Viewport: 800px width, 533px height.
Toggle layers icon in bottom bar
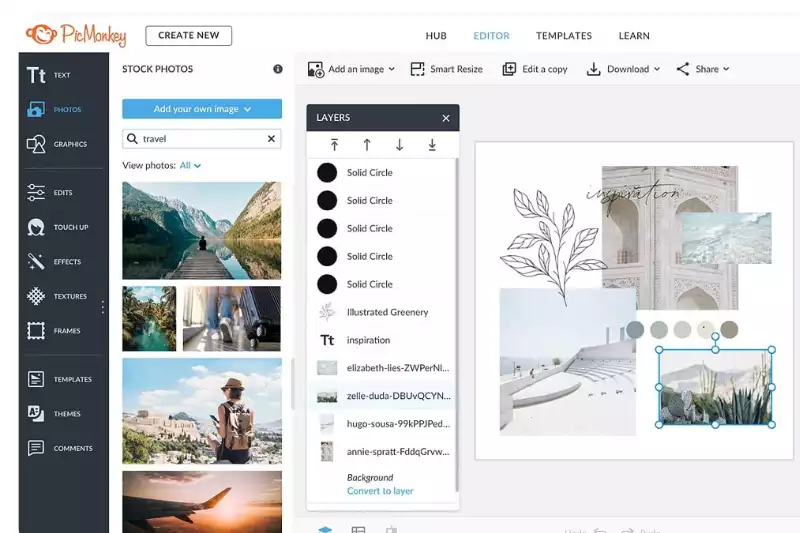325,529
